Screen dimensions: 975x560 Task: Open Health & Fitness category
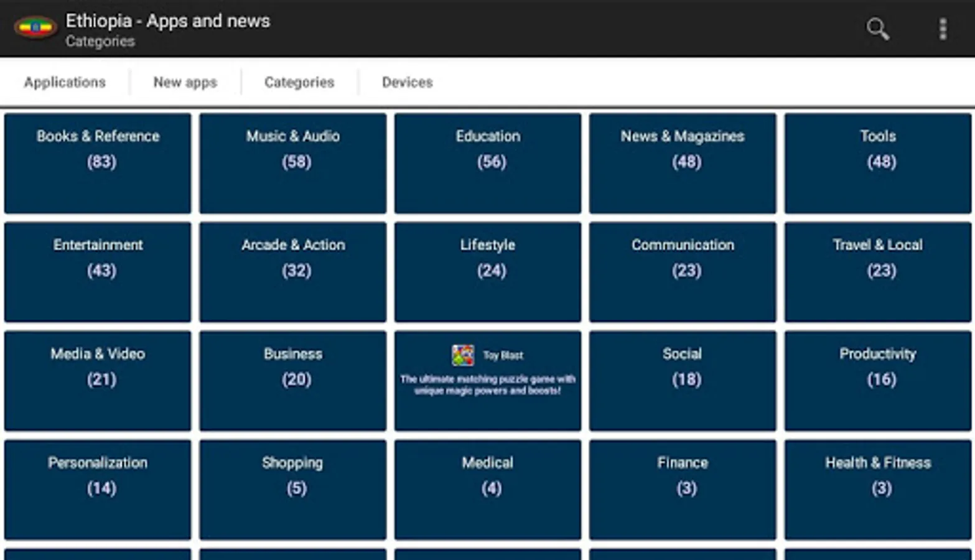coord(878,490)
